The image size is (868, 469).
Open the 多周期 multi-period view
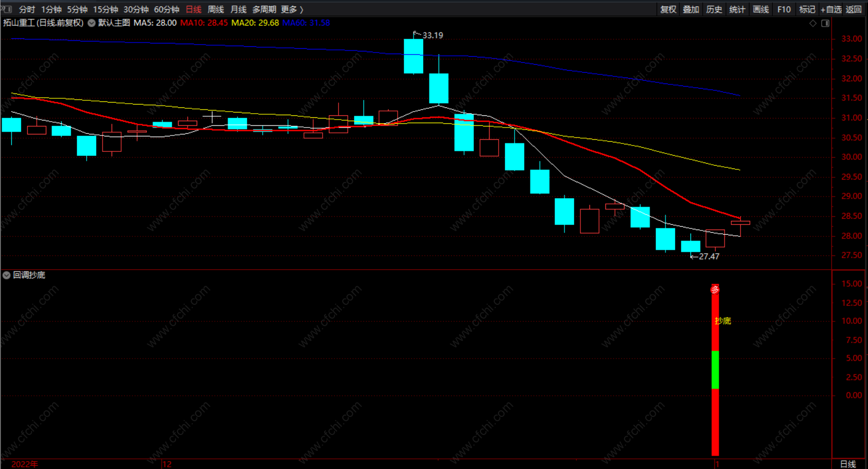point(264,10)
